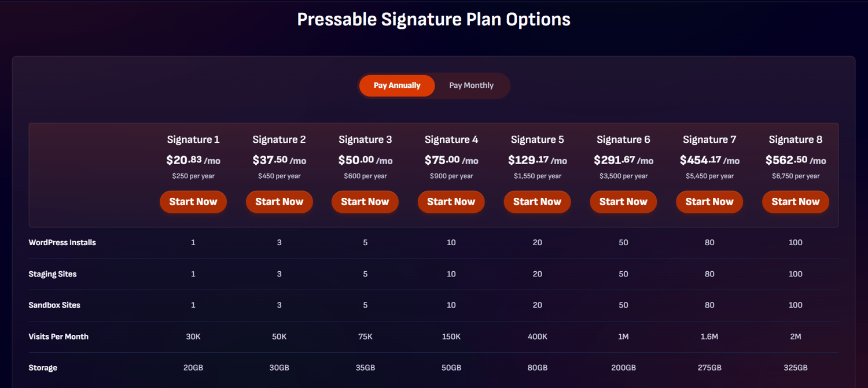Screen dimensions: 868x388
Task: Purchase Signature 3 with Start Now
Action: pos(365,202)
